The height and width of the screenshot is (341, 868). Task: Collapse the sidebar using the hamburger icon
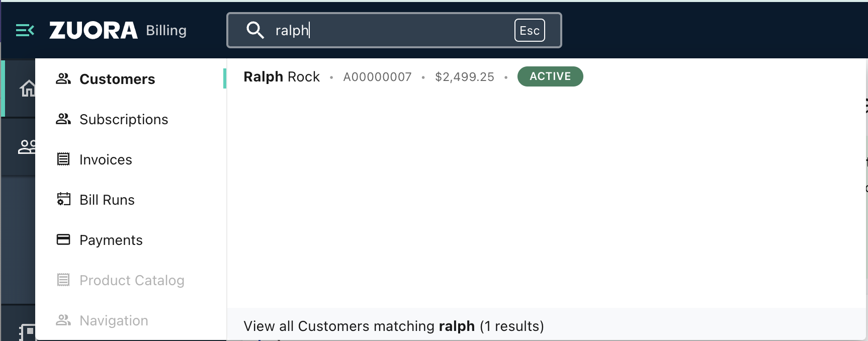coord(25,30)
